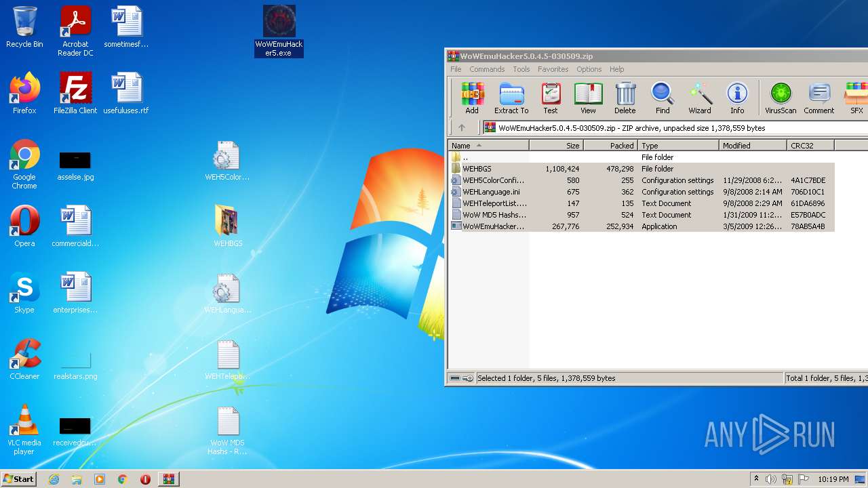Select Acrobat Reader DC desktop icon
Image resolution: width=868 pixels, height=488 pixels.
(x=75, y=31)
